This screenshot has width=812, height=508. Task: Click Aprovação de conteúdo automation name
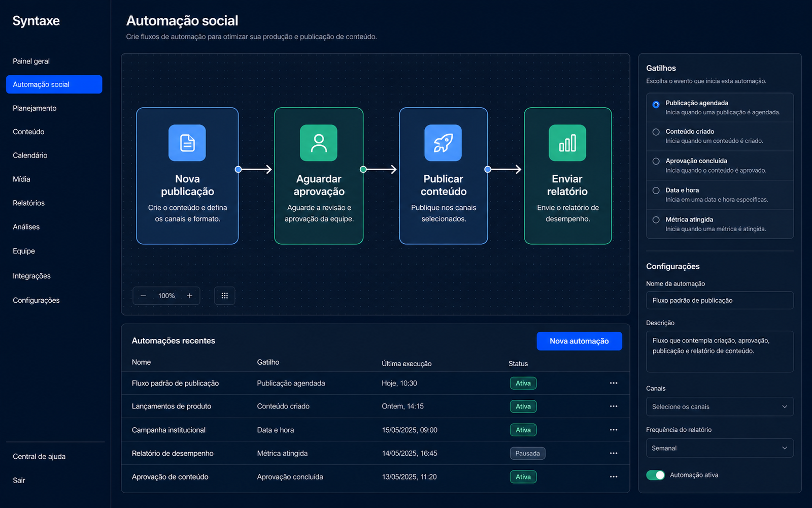click(x=170, y=477)
